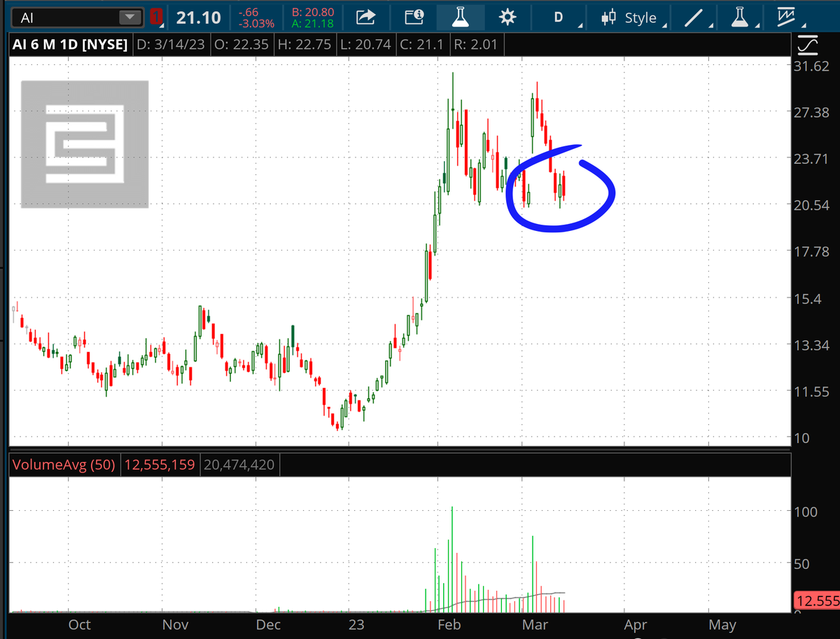Viewport: 840px width, 639px height.
Task: Click the low value L: 20.74
Action: point(365,45)
